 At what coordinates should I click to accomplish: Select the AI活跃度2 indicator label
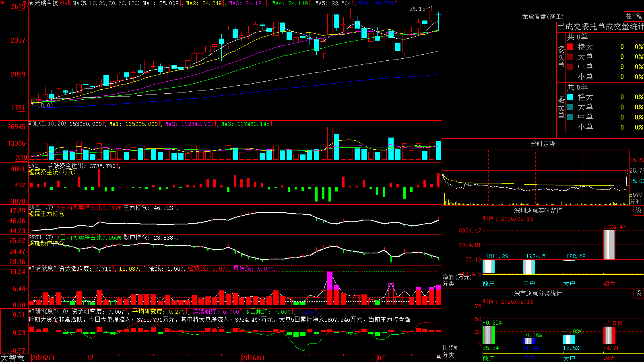coord(42,269)
